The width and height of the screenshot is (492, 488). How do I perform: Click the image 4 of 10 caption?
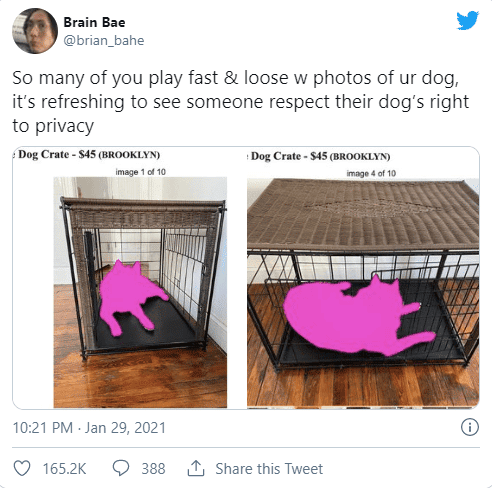coord(371,173)
